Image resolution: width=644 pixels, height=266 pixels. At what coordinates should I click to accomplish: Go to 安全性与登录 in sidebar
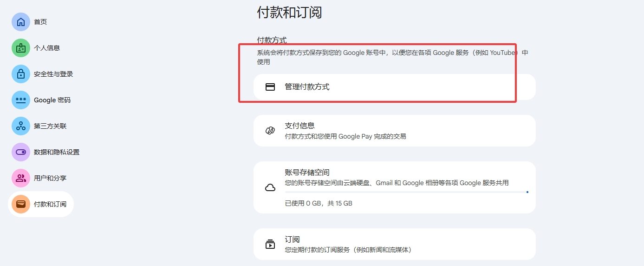(x=53, y=74)
